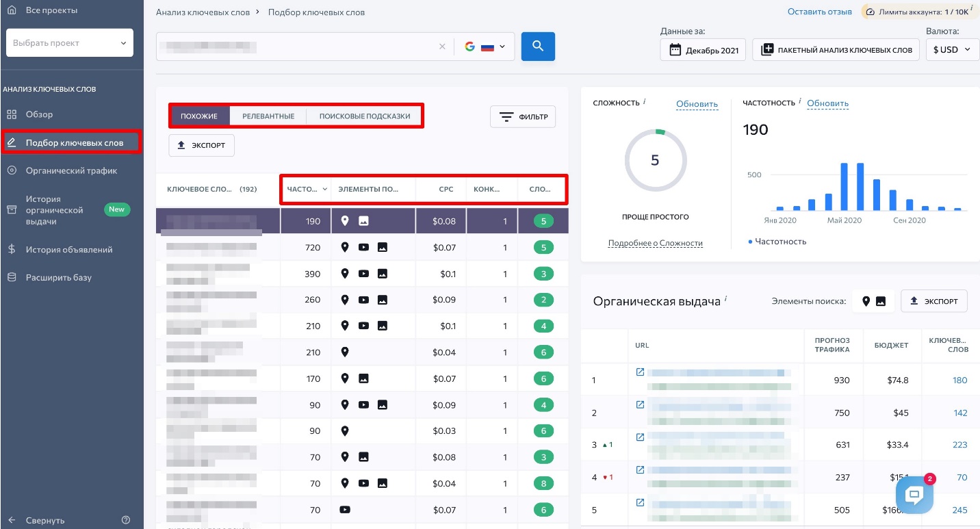Open the Выбрать проект dropdown
Viewport: 980px width, 529px height.
tap(69, 43)
